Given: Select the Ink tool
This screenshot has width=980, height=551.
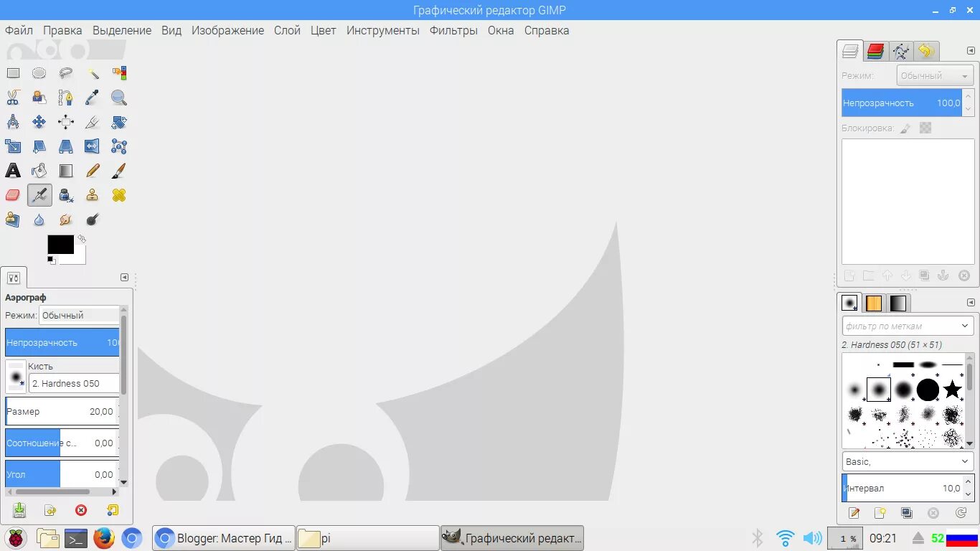Looking at the screenshot, I should tap(66, 195).
